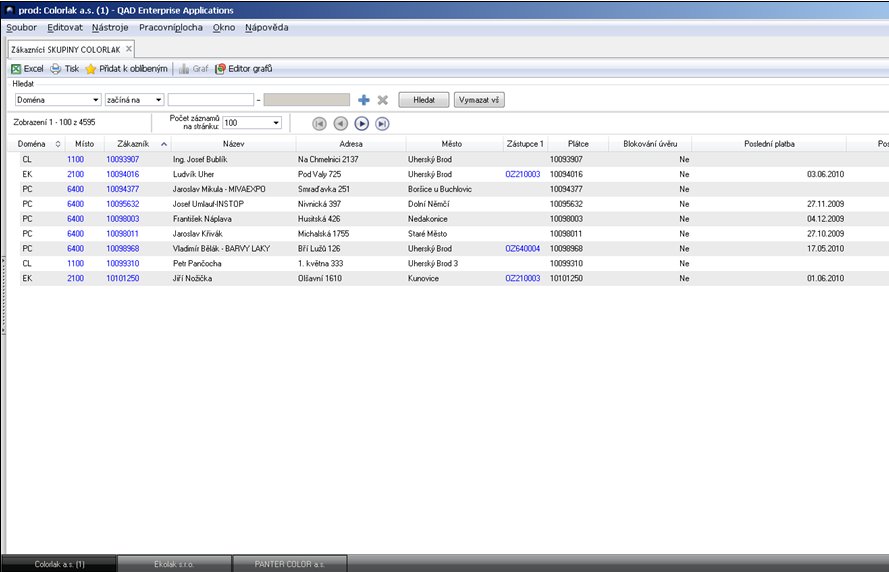Image resolution: width=889 pixels, height=572 pixels.
Task: Select the payment date 27.11.2009
Action: click(826, 204)
